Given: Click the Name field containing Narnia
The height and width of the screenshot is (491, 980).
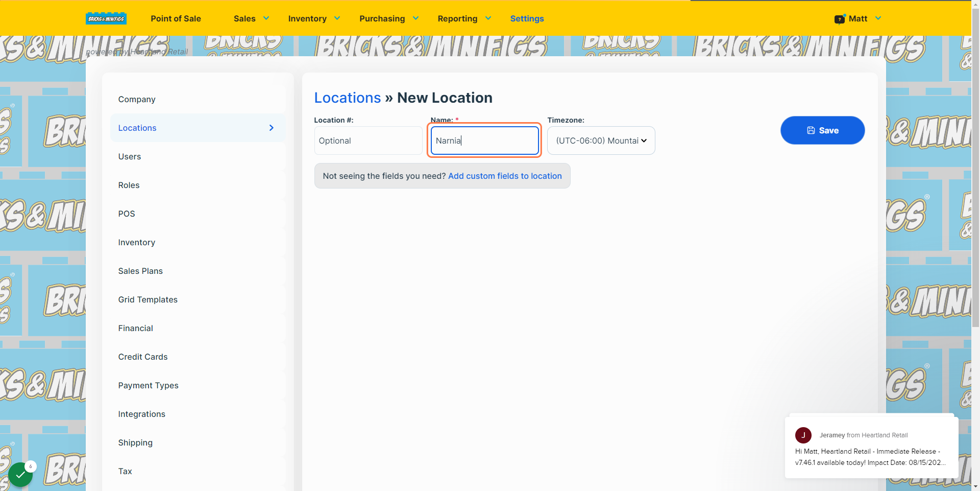Looking at the screenshot, I should pos(485,141).
